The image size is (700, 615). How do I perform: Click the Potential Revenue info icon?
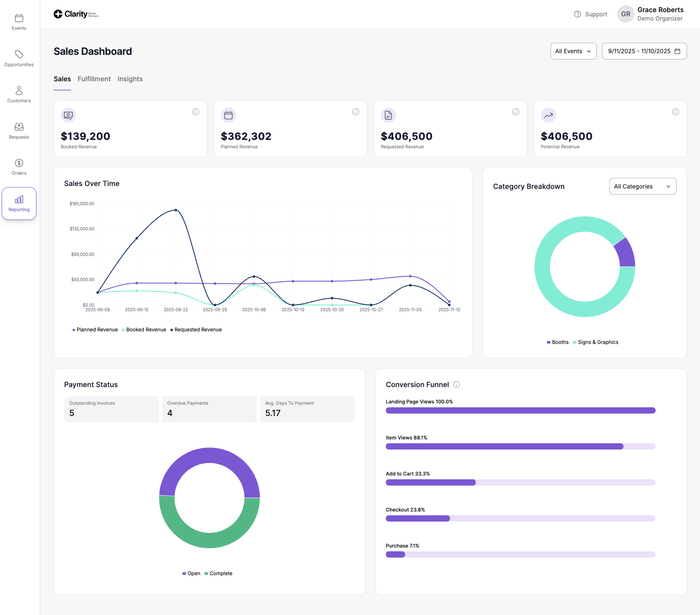pos(675,112)
